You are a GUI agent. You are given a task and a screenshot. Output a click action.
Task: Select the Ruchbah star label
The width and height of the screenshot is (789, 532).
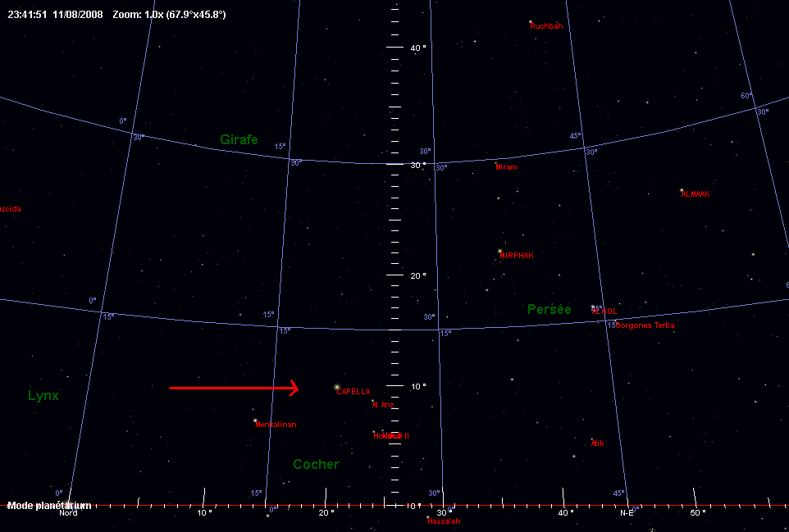(546, 26)
